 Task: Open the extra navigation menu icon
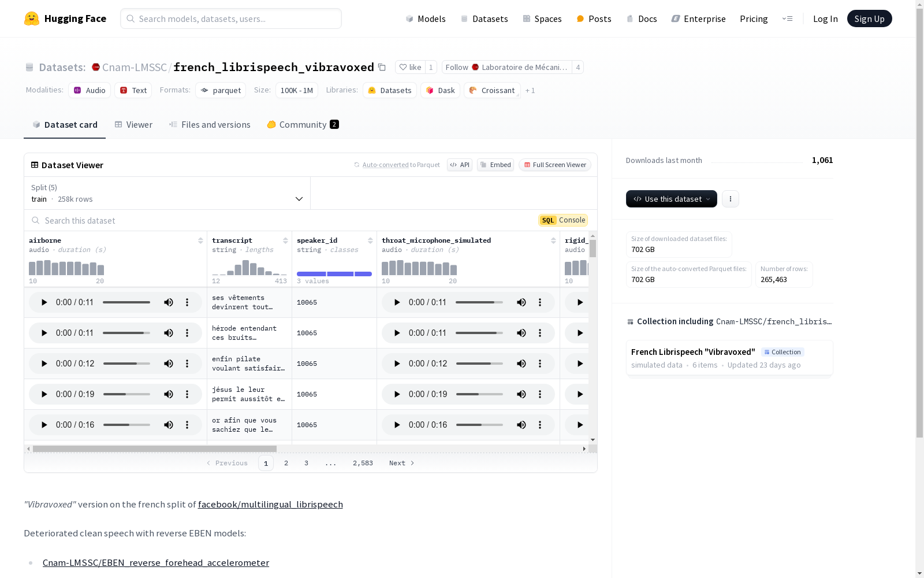[x=787, y=18]
